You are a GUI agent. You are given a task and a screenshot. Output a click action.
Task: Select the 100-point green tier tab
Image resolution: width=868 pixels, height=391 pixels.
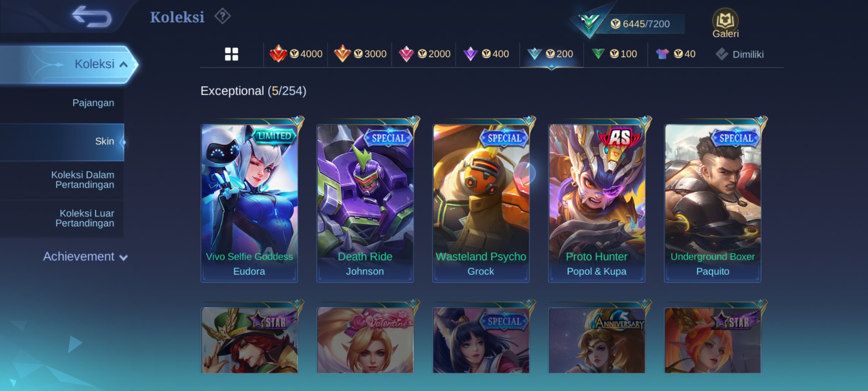click(x=614, y=54)
